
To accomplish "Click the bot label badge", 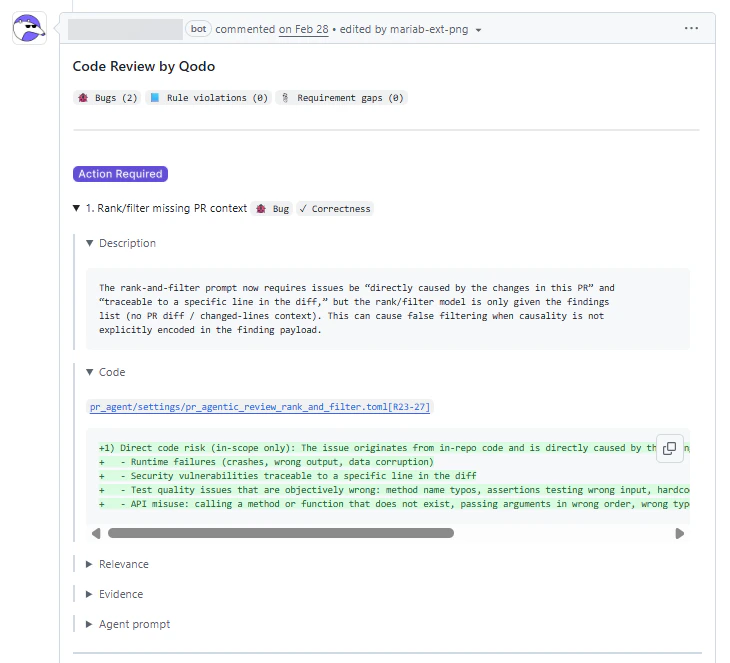I will point(198,29).
